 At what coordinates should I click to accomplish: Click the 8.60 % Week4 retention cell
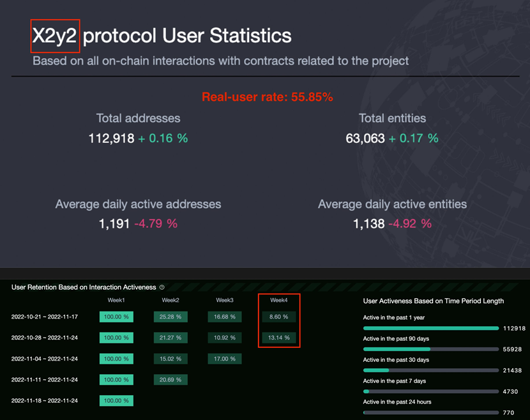(x=279, y=317)
